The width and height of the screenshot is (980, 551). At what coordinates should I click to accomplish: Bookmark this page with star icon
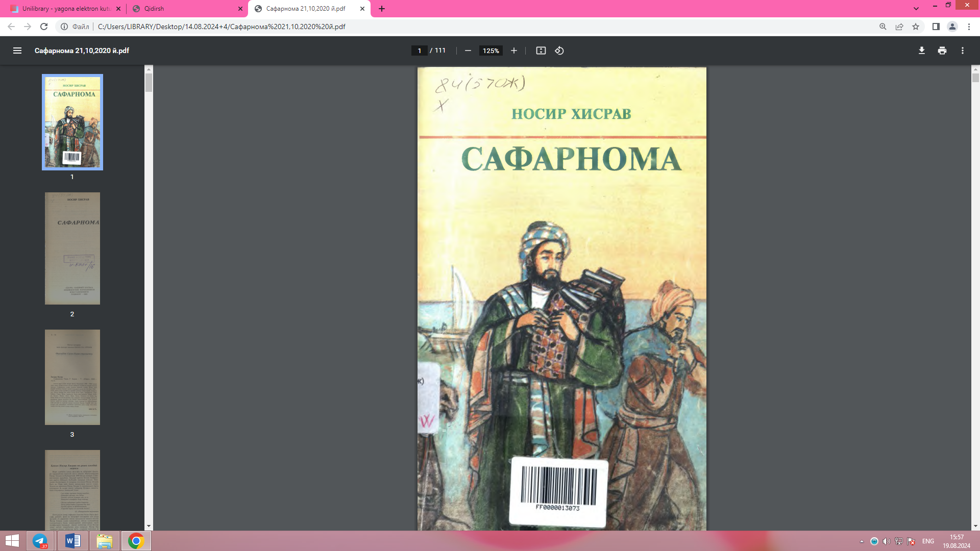click(x=916, y=27)
